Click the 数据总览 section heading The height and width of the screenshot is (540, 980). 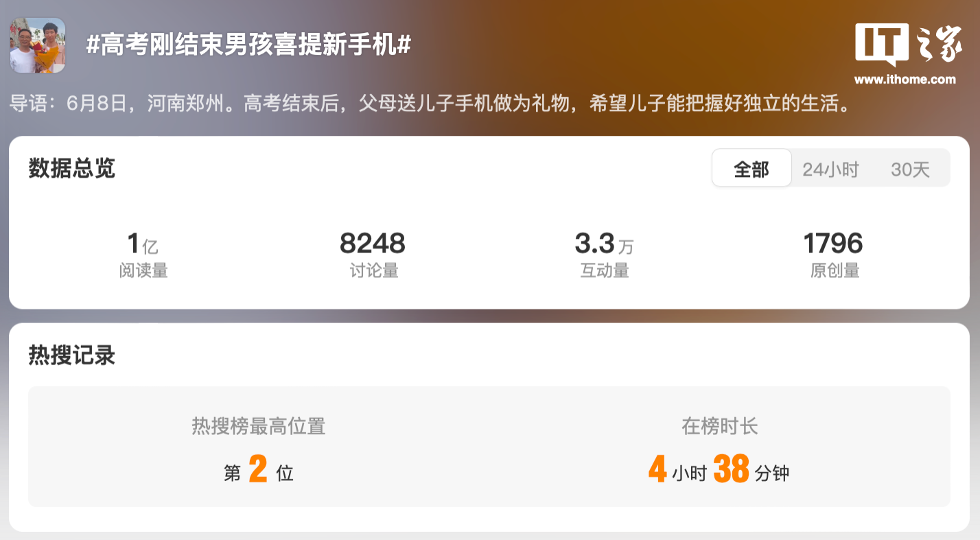pyautogui.click(x=71, y=168)
